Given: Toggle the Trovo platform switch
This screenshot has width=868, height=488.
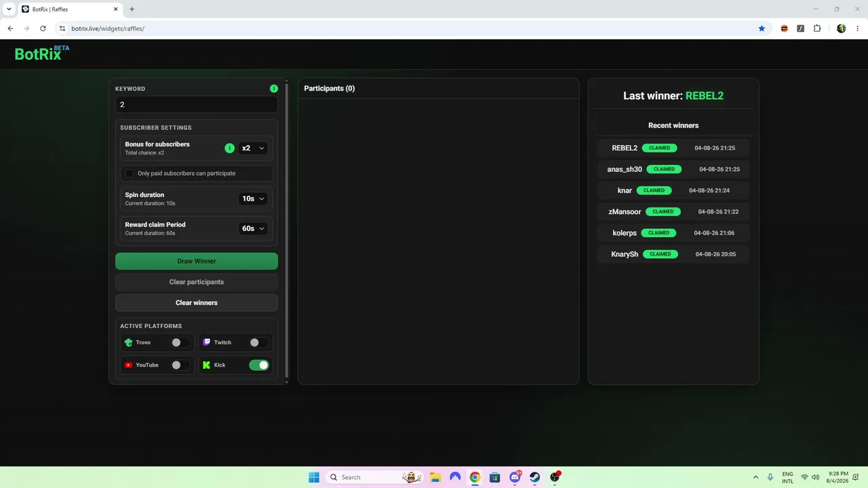Looking at the screenshot, I should [180, 342].
